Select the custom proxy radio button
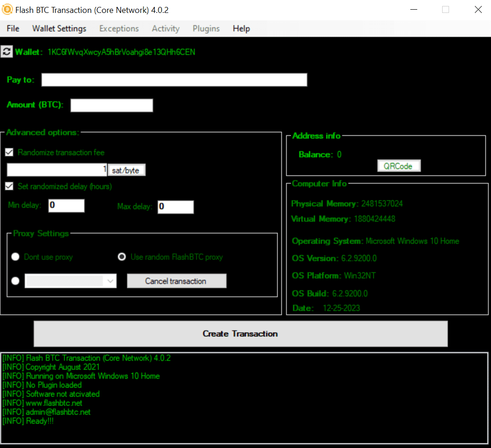The width and height of the screenshot is (491, 448). [15, 281]
